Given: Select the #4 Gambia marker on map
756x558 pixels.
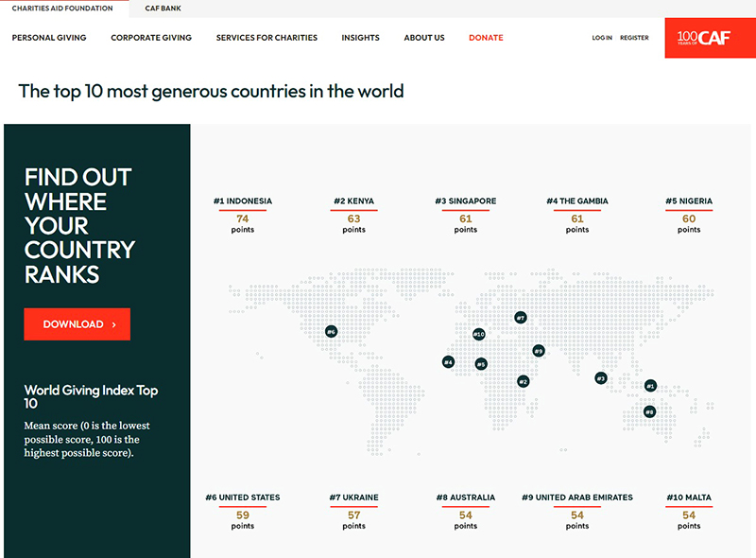Looking at the screenshot, I should 448,362.
